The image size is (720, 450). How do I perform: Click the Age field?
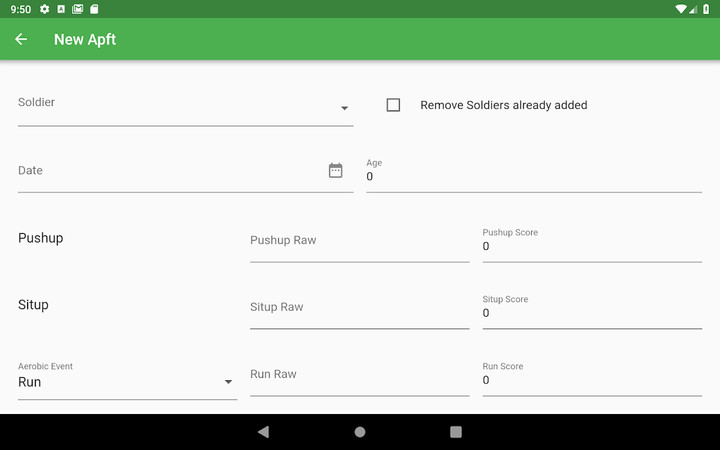533,176
